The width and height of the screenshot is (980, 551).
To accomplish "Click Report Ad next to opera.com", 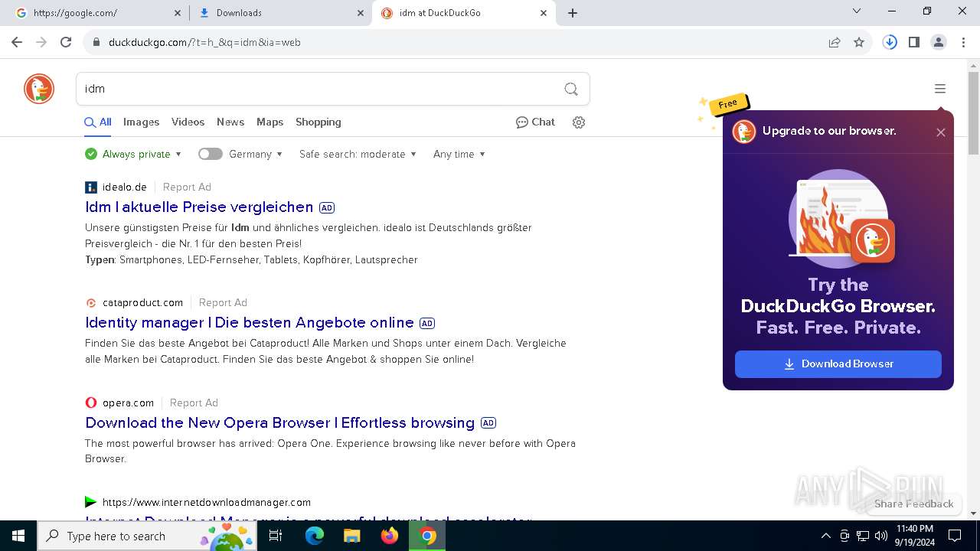I will 194,403.
